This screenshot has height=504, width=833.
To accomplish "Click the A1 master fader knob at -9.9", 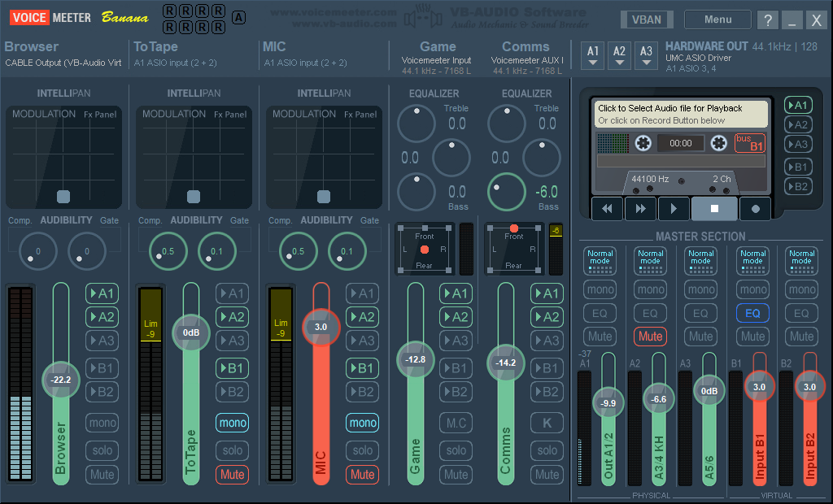I will point(608,403).
